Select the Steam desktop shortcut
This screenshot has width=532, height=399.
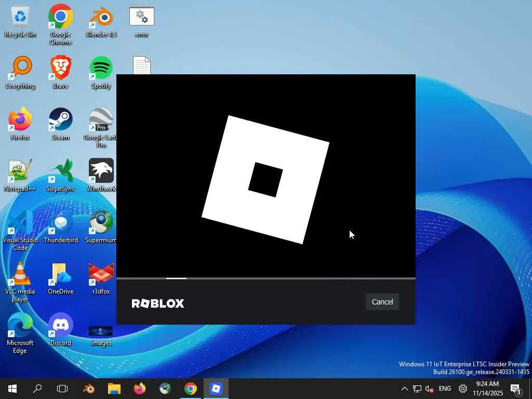click(60, 124)
